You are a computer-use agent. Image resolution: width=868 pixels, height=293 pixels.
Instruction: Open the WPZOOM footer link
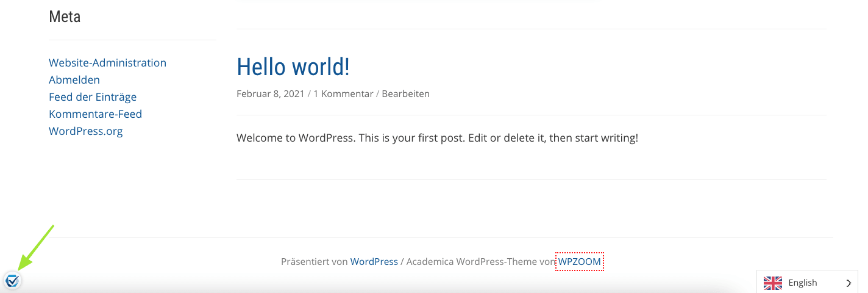579,262
